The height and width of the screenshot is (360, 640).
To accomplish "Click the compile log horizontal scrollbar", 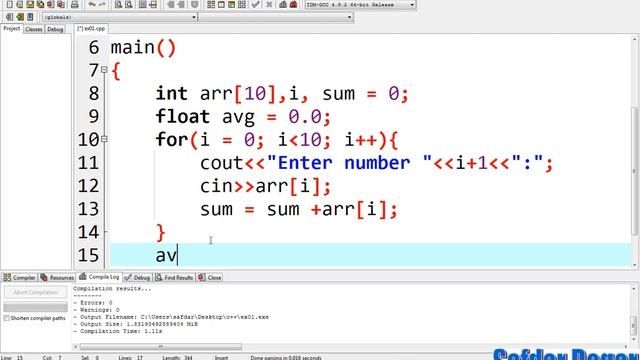I will pos(160,347).
